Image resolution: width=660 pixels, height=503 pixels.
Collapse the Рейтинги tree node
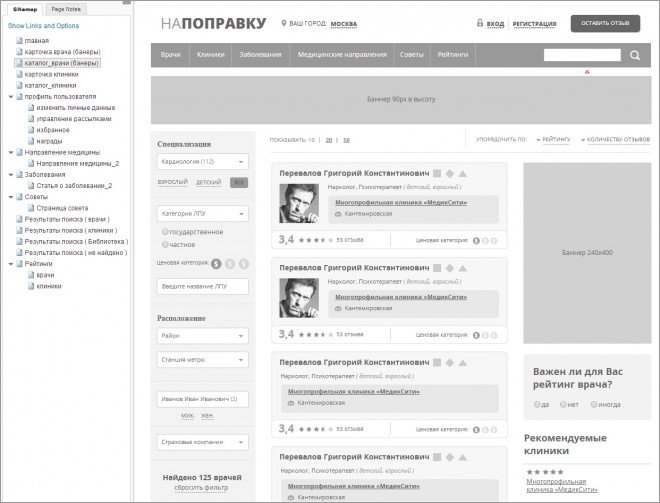11,264
